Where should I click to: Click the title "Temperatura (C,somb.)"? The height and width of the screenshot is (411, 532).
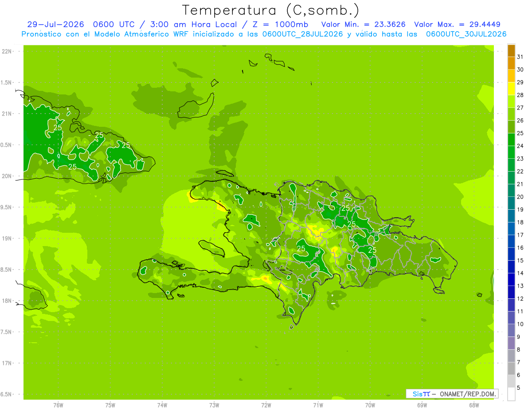coord(271,10)
